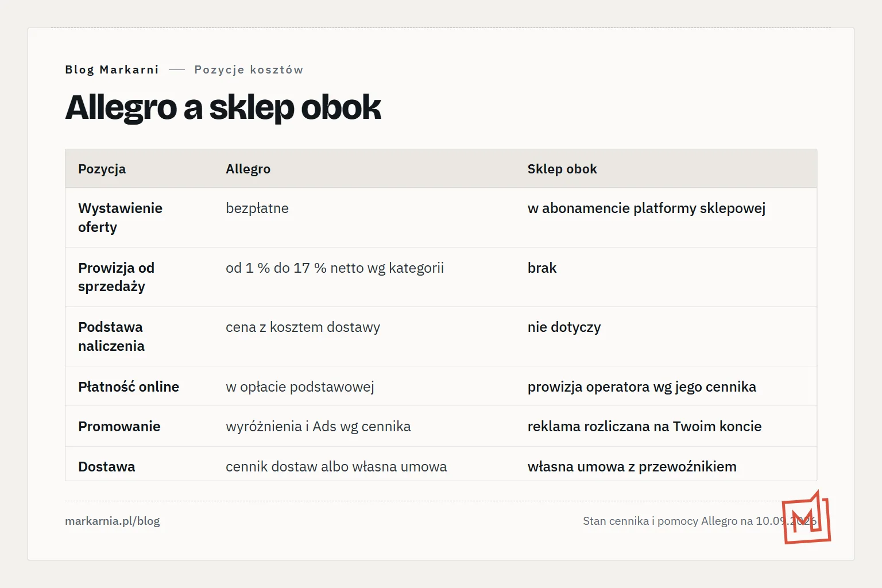Select the "Promowanie" row label
The width and height of the screenshot is (882, 588).
(x=119, y=427)
